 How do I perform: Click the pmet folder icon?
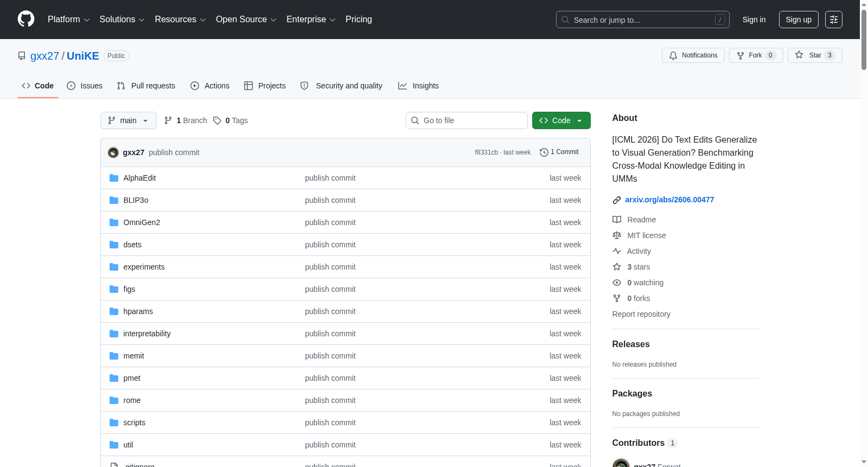[x=114, y=378]
